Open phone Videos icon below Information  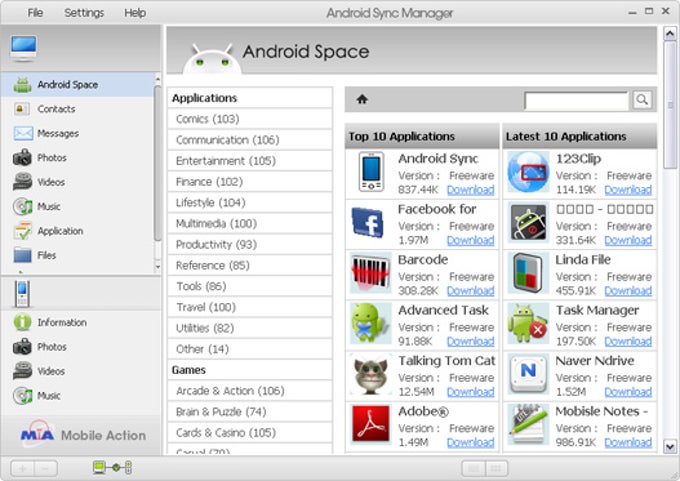click(x=22, y=371)
